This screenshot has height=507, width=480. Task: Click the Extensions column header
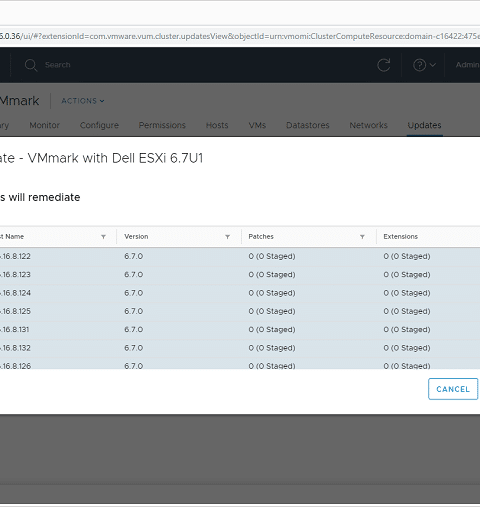pyautogui.click(x=400, y=237)
